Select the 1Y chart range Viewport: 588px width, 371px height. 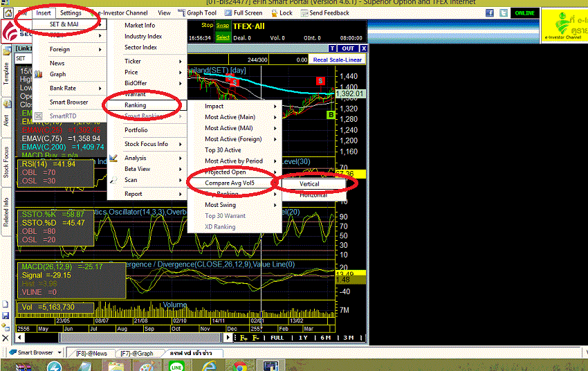click(x=302, y=338)
